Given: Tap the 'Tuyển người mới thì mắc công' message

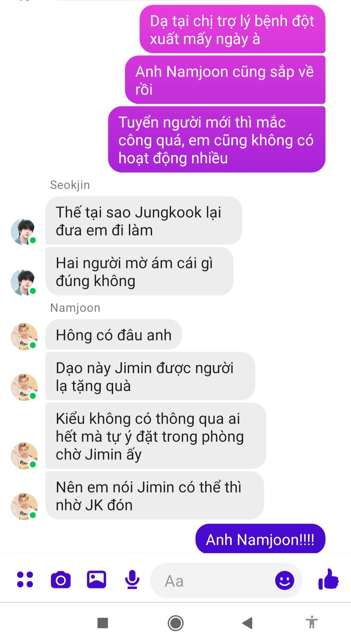Looking at the screenshot, I should [x=217, y=140].
